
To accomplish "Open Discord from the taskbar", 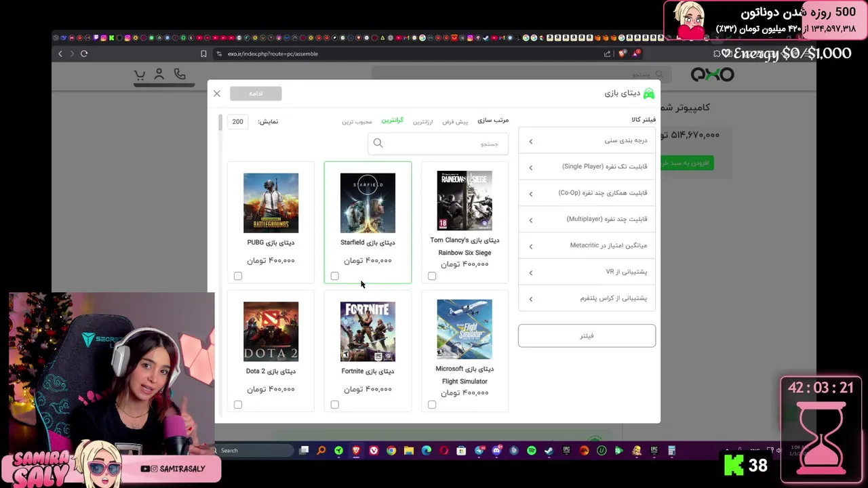I will point(496,451).
